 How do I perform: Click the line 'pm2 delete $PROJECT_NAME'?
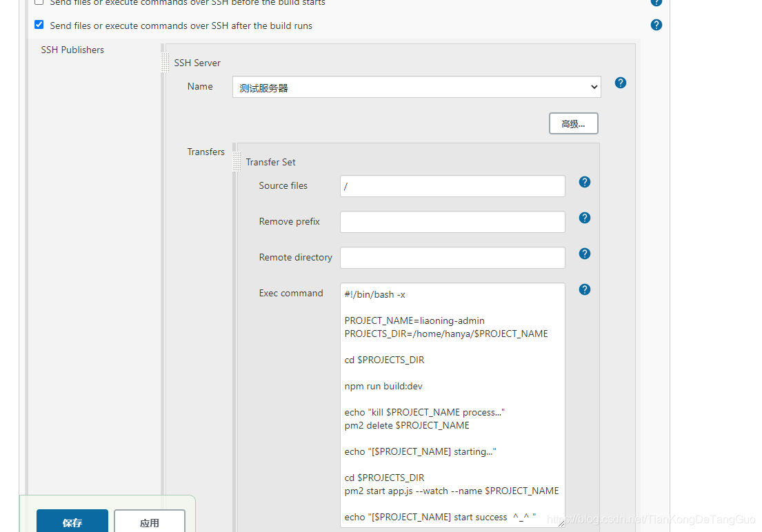point(407,426)
